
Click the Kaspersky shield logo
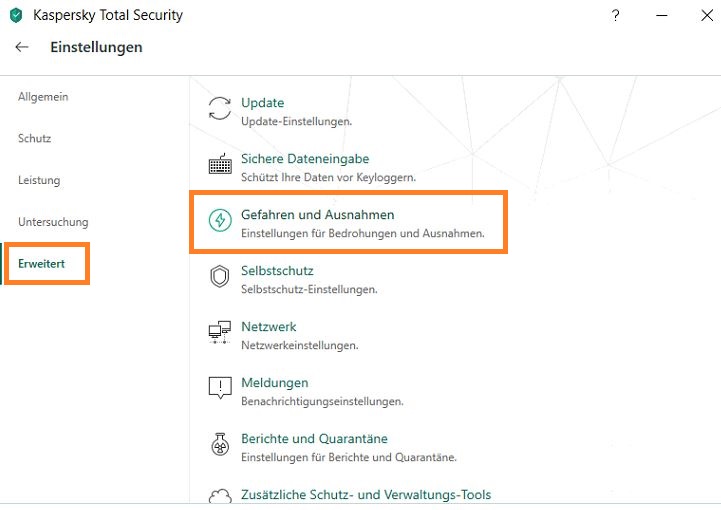[16, 15]
